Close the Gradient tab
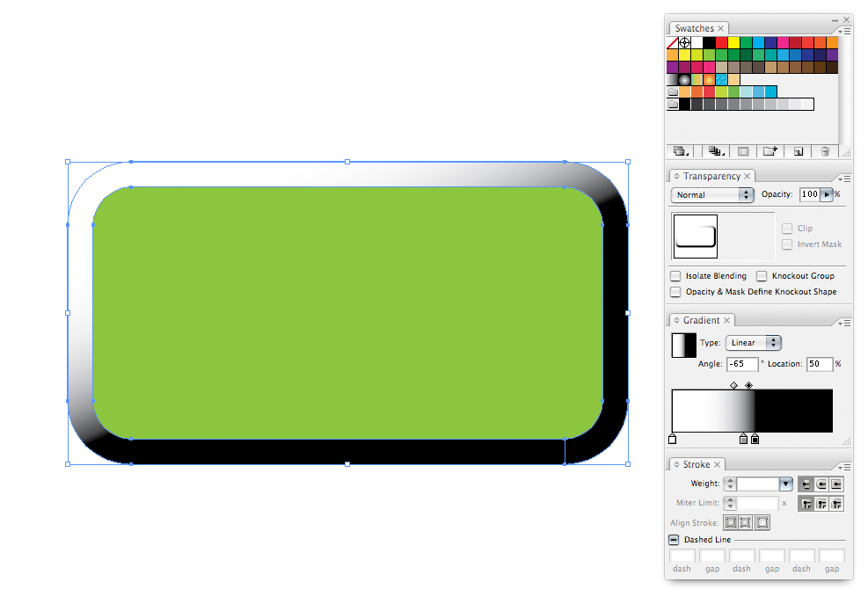 726,320
